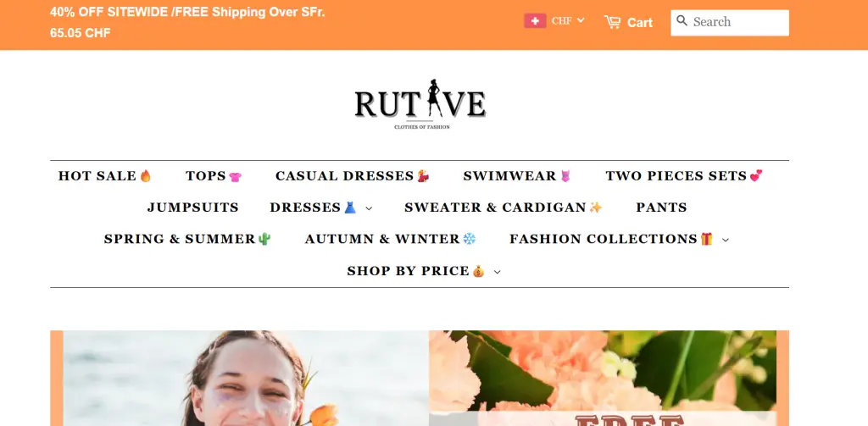Screen dimensions: 868x426
Task: Click the smiling woman banner image
Action: click(x=246, y=379)
